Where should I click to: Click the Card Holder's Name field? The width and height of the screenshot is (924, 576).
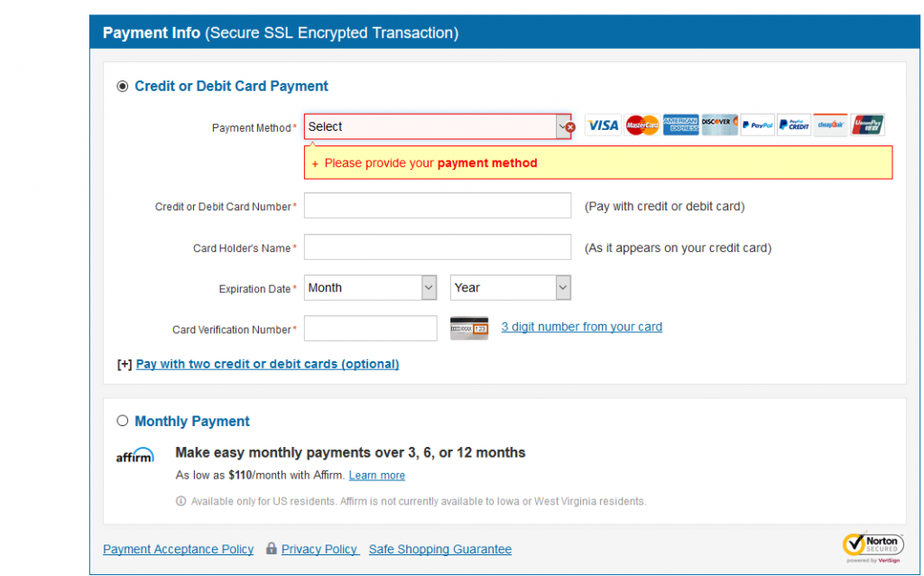click(x=438, y=247)
